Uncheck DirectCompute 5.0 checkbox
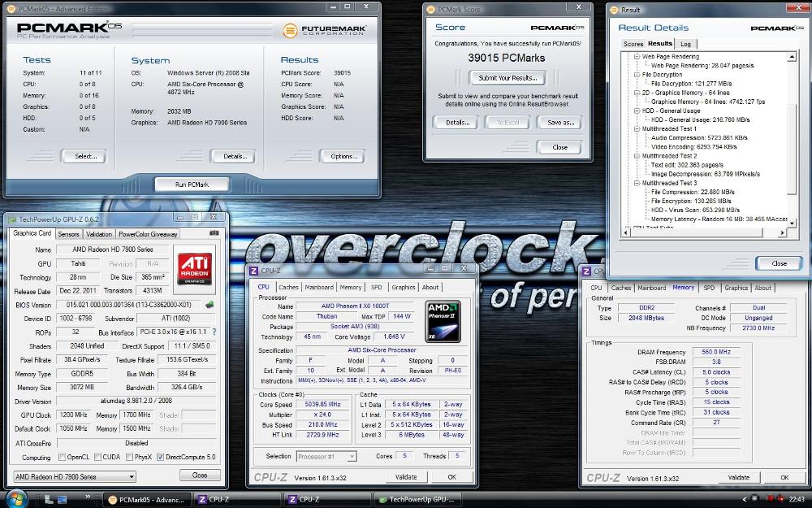Viewport: 812px width, 508px height. [160, 457]
